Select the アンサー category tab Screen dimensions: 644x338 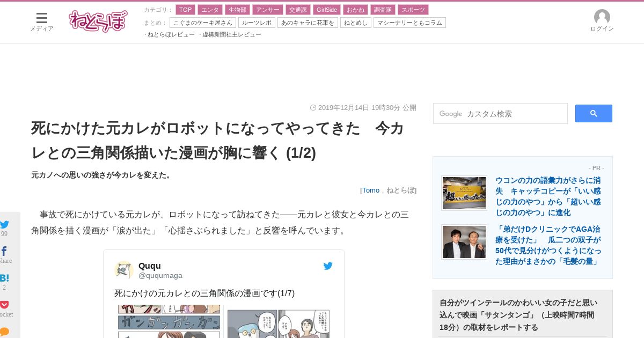[x=267, y=10]
